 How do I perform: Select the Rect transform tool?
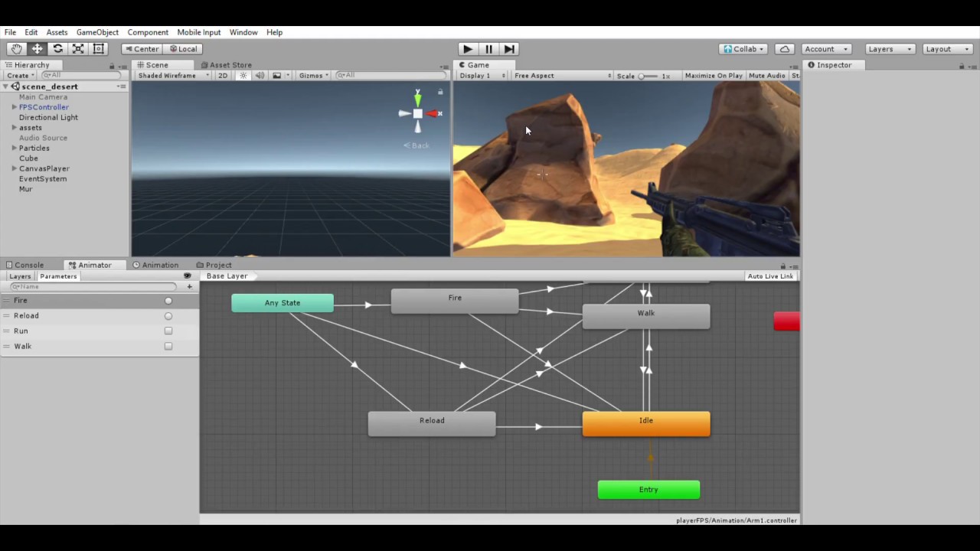tap(99, 49)
